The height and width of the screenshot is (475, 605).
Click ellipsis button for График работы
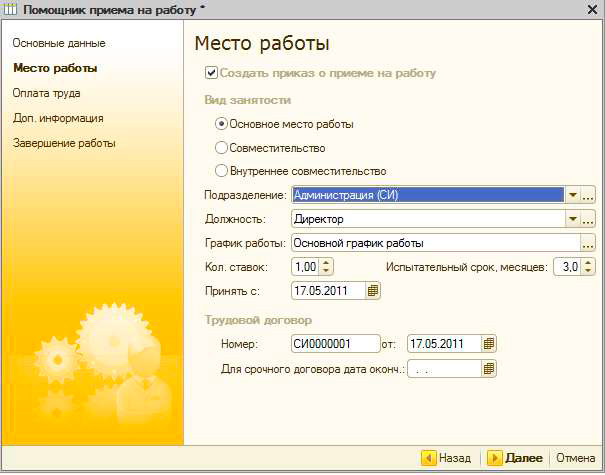pyautogui.click(x=588, y=243)
